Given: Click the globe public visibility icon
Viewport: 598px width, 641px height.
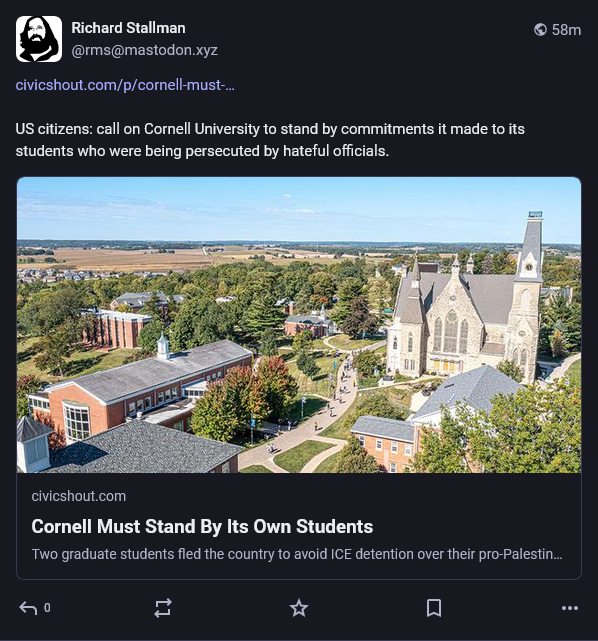Looking at the screenshot, I should coord(540,29).
